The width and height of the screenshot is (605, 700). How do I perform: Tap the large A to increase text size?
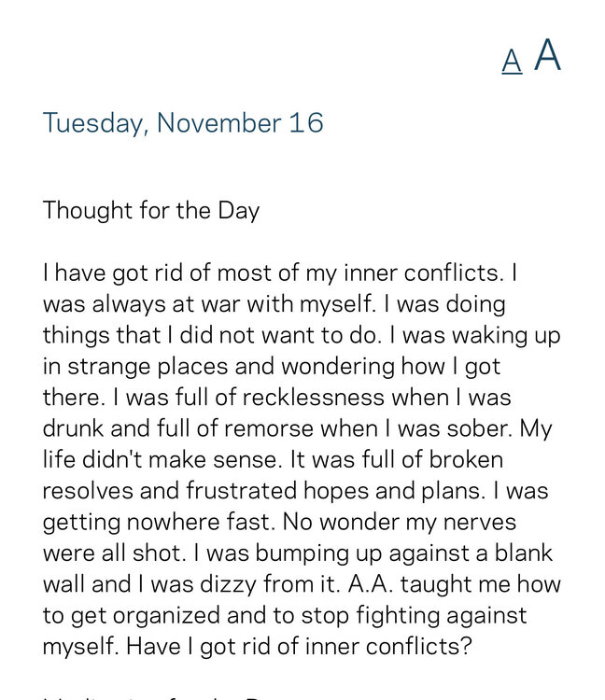(547, 56)
